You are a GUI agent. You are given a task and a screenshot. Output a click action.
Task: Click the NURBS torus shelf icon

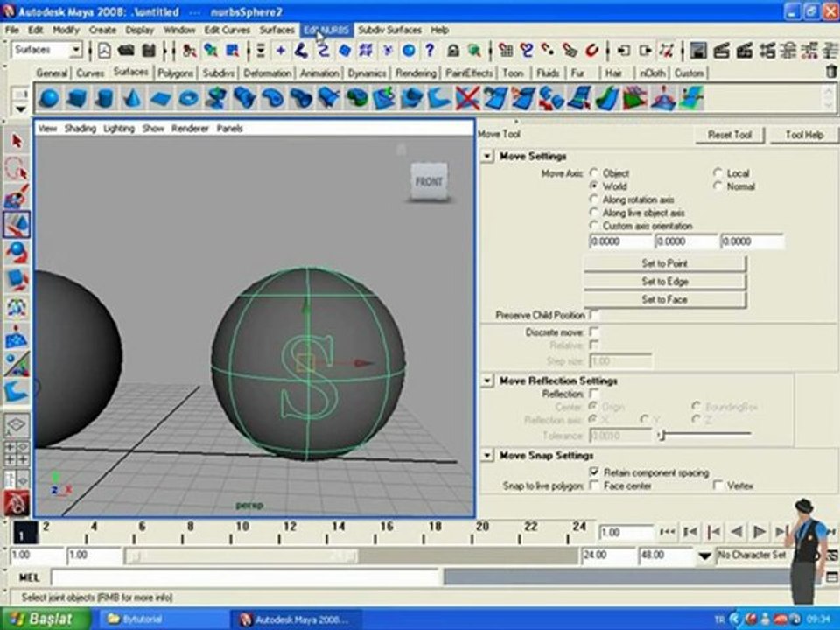point(187,98)
